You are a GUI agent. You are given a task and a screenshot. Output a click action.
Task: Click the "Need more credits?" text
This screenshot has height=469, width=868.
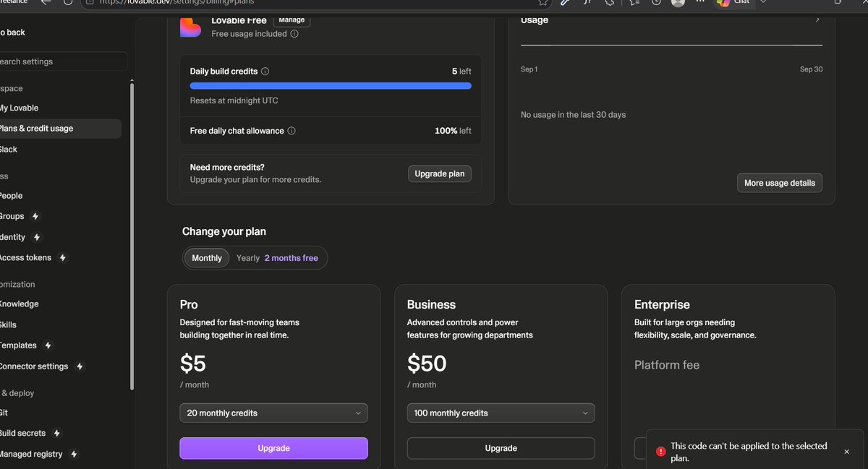pos(227,168)
